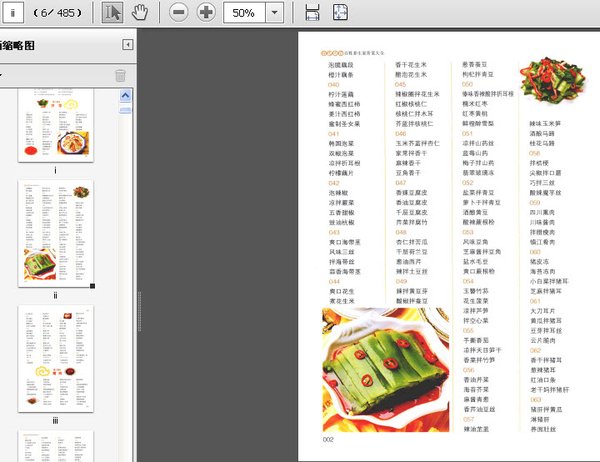This screenshot has height=462, width=600.
Task: Click index number 045 in contents
Action: (x=401, y=84)
